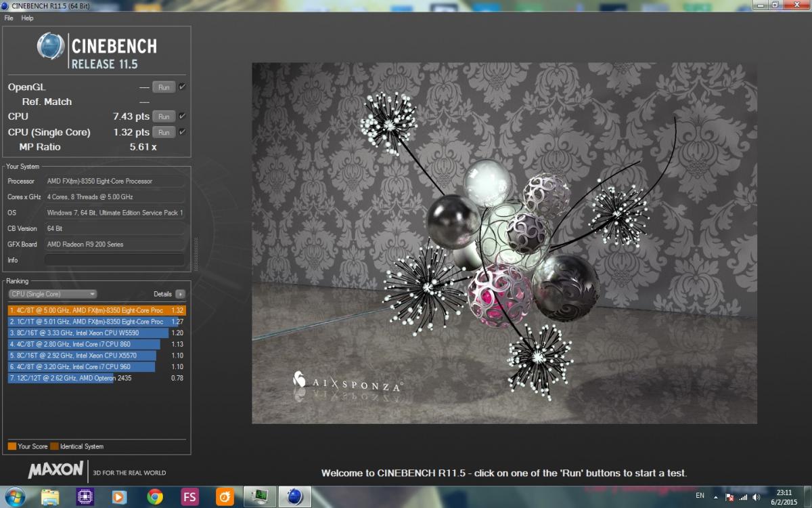
Task: Click the rendered benchmark scene image
Action: [x=504, y=243]
